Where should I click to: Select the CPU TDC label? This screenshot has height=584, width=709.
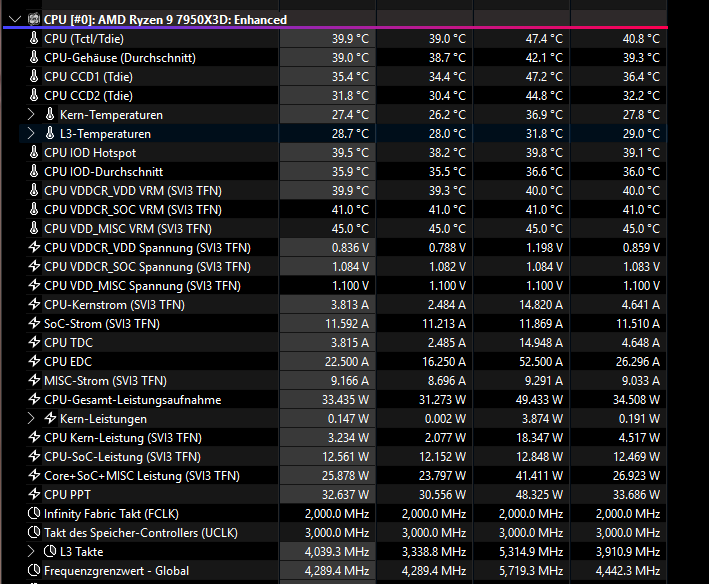(68, 343)
